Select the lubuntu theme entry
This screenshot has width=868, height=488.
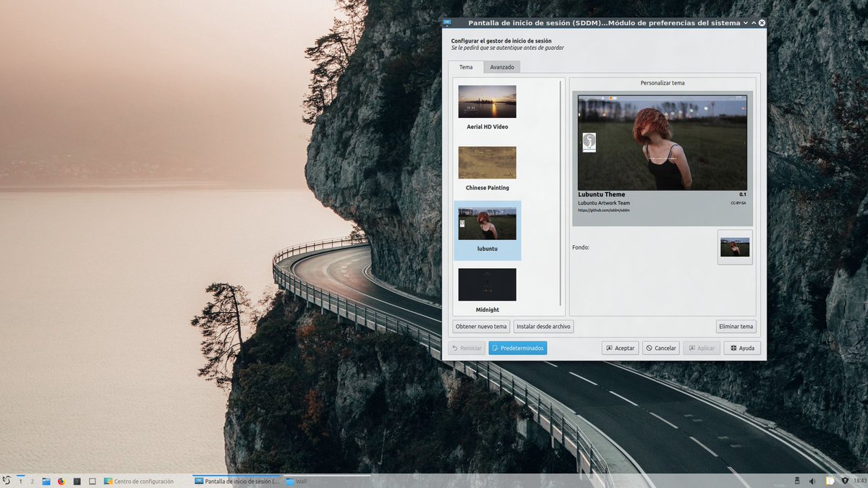(x=487, y=231)
